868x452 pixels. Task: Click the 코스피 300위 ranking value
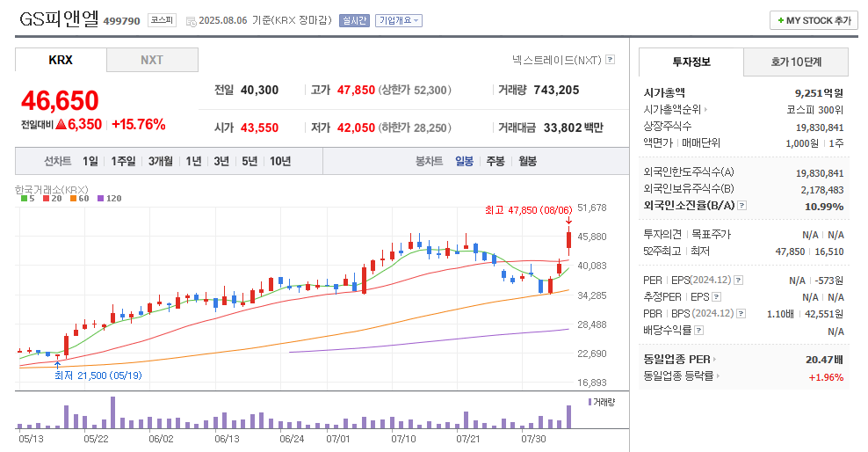(x=815, y=110)
